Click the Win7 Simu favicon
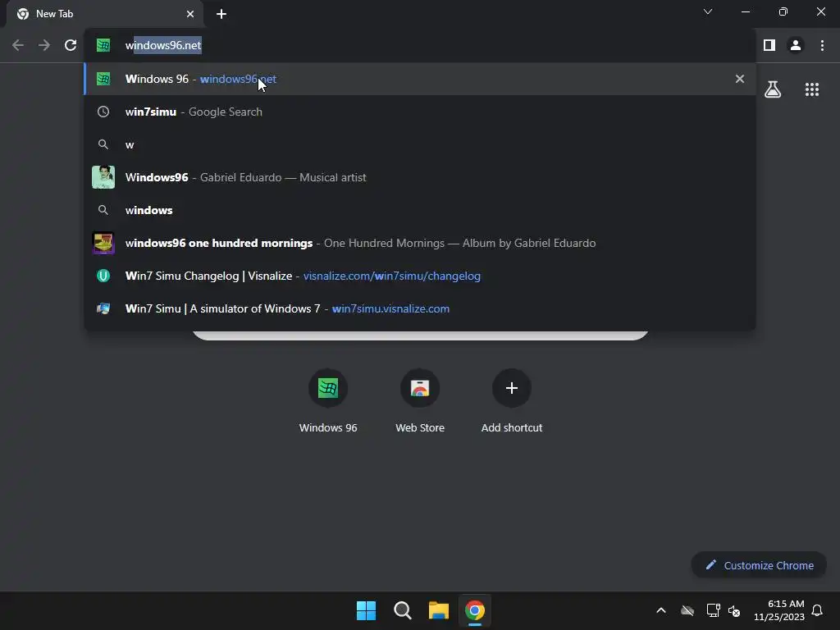This screenshot has width=840, height=630. click(103, 308)
